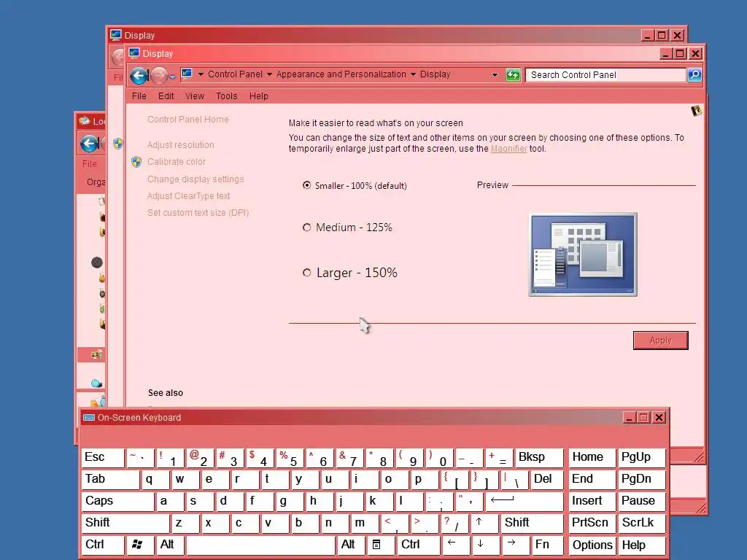
Task: Click the Home key
Action: point(592,458)
